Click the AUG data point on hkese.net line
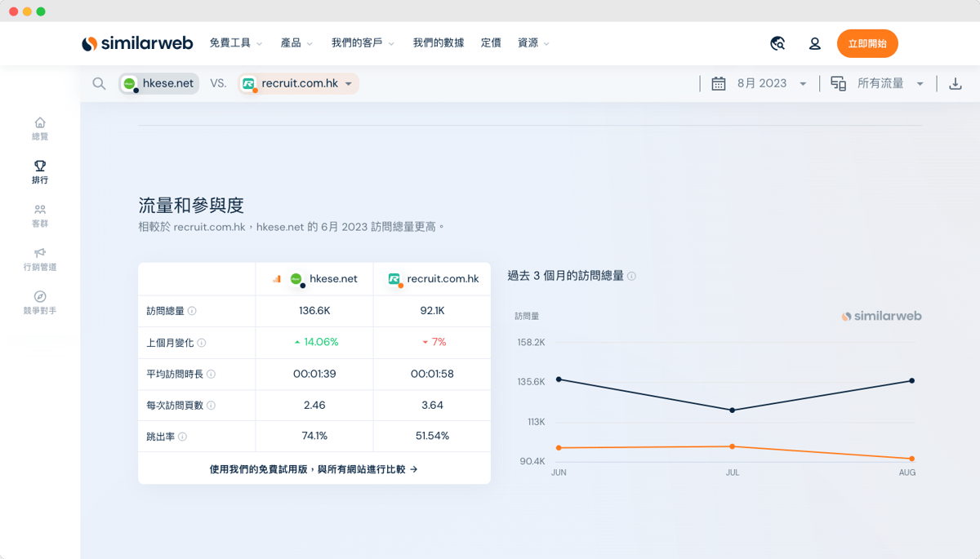This screenshot has height=559, width=980. pyautogui.click(x=911, y=380)
